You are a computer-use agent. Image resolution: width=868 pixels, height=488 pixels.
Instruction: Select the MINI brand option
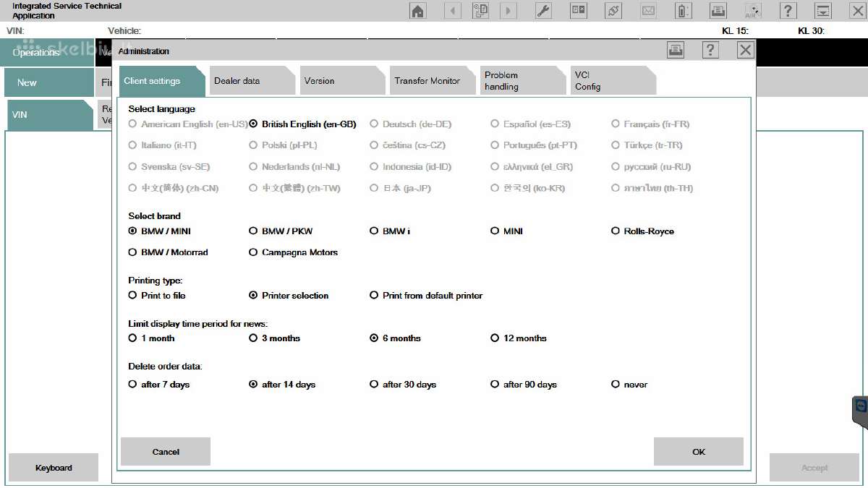(x=506, y=231)
